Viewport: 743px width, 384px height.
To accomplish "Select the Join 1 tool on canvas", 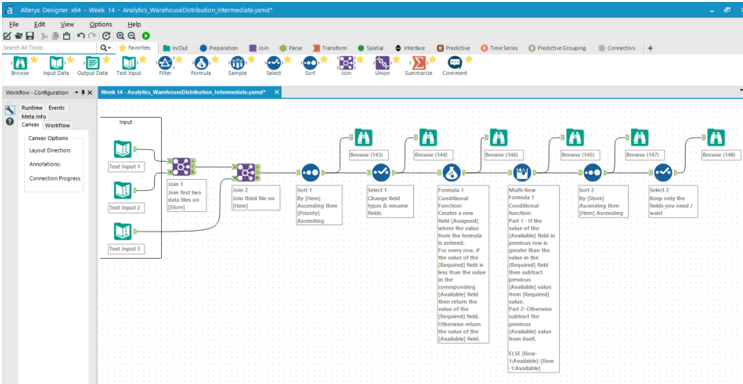I will tap(181, 167).
